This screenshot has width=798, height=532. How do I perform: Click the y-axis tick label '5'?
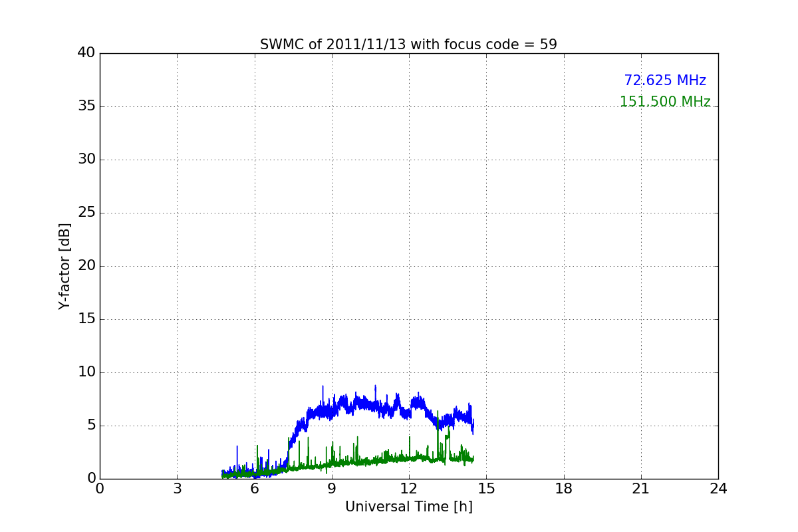[x=91, y=426]
